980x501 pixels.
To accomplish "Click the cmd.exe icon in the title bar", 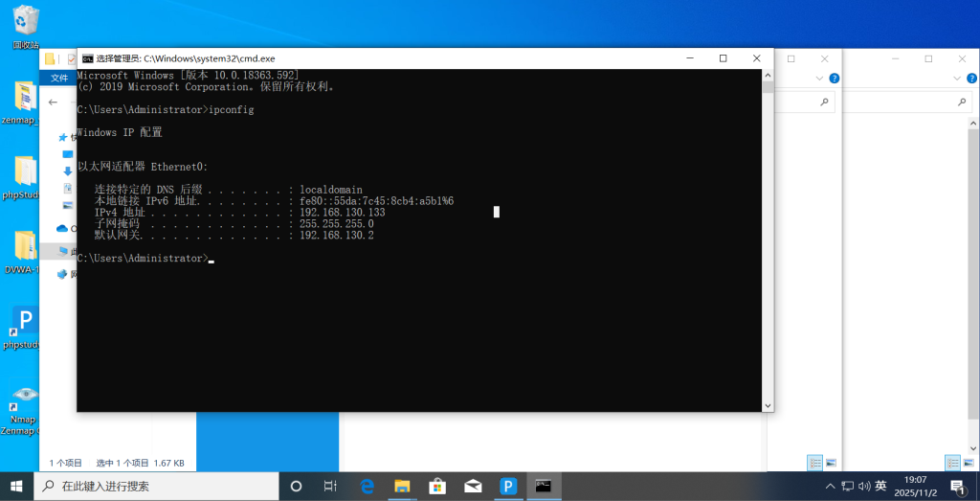I will [x=87, y=58].
